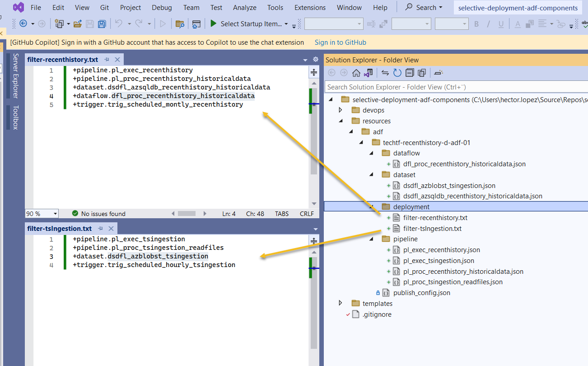Collapse the dataset folder
This screenshot has height=366, width=588.
click(372, 175)
